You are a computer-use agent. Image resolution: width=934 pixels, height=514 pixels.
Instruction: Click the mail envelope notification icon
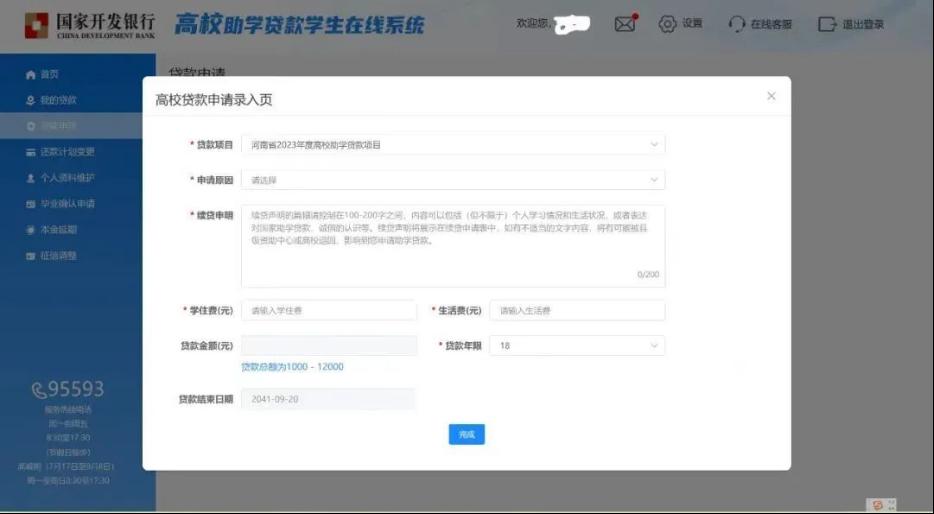(x=625, y=24)
